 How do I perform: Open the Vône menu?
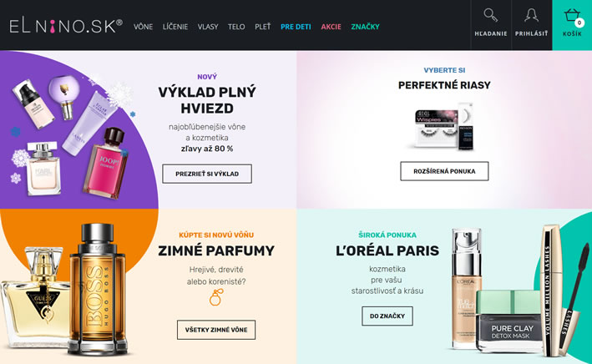143,27
